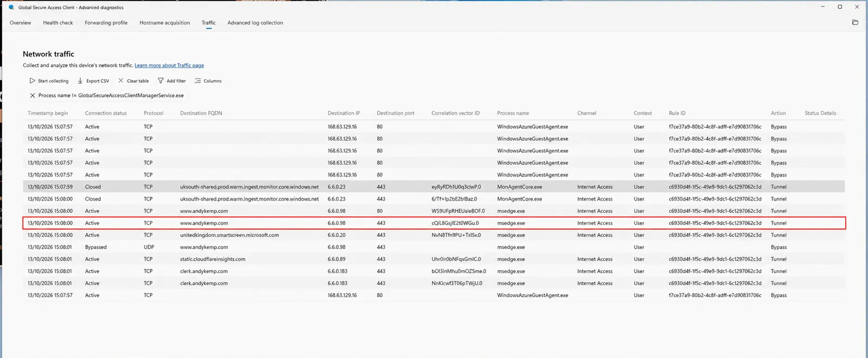Open the Hostname acquisition tab
Image resolution: width=868 pixels, height=358 pixels.
pyautogui.click(x=165, y=23)
